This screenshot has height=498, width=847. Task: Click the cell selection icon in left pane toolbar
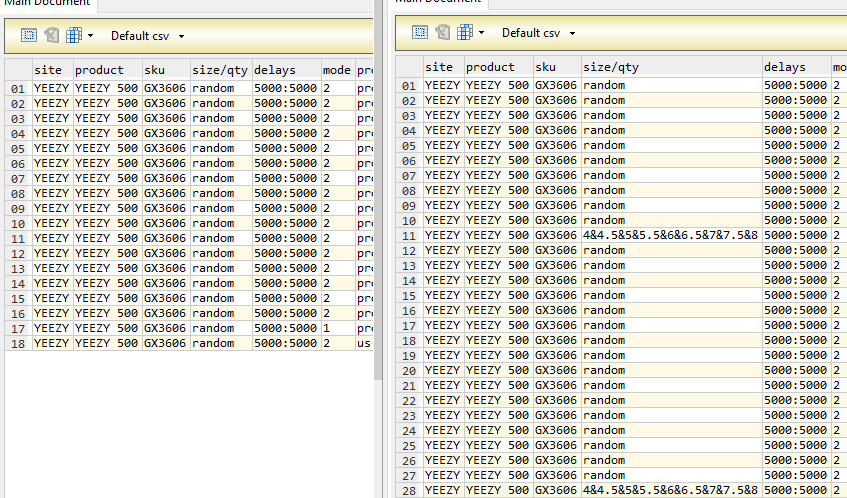coord(29,36)
